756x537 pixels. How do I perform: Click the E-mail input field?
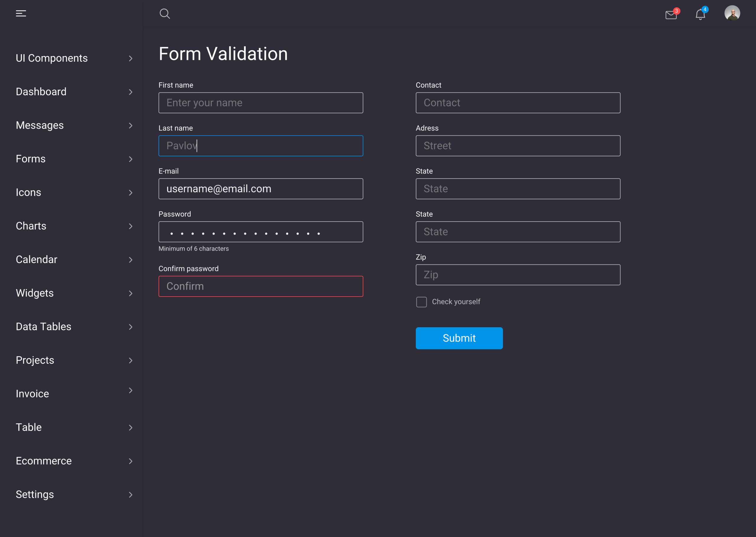pyautogui.click(x=260, y=189)
